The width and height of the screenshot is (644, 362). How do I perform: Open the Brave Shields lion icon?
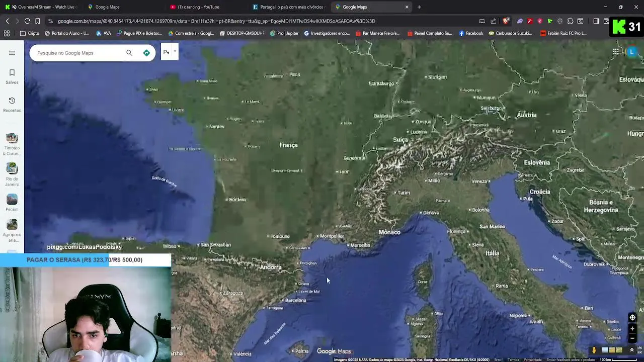click(506, 21)
